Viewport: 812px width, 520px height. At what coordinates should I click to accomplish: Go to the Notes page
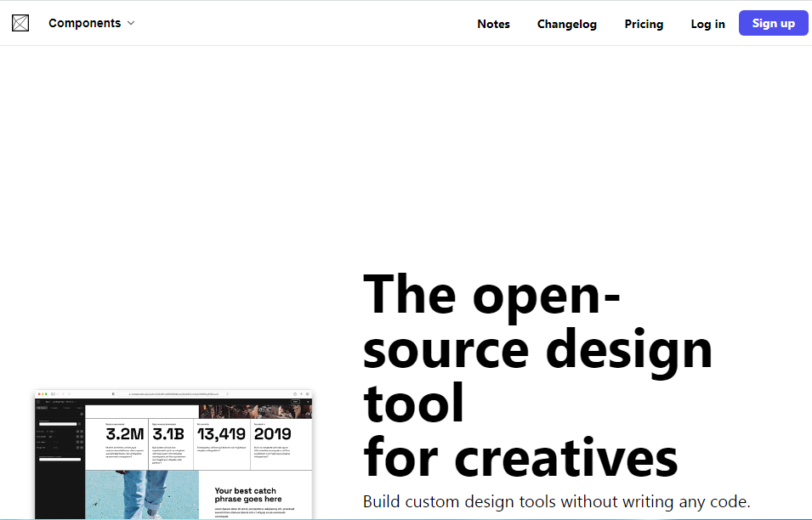pyautogui.click(x=493, y=24)
